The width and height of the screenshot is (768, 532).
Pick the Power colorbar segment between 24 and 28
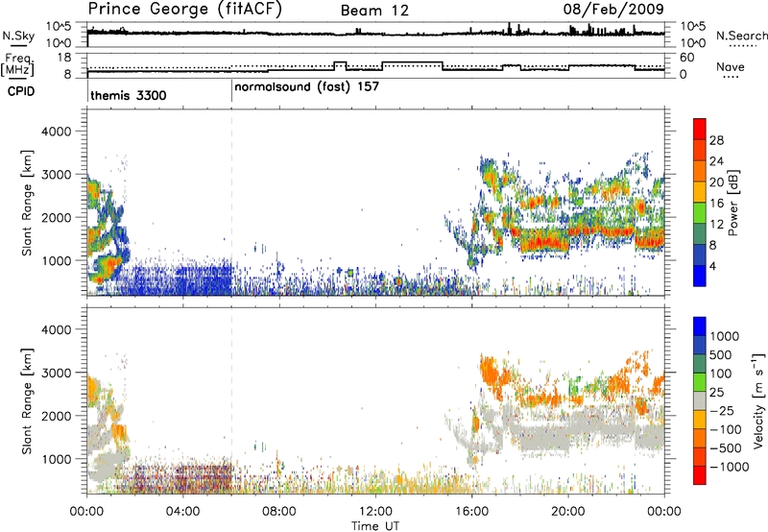[x=700, y=151]
